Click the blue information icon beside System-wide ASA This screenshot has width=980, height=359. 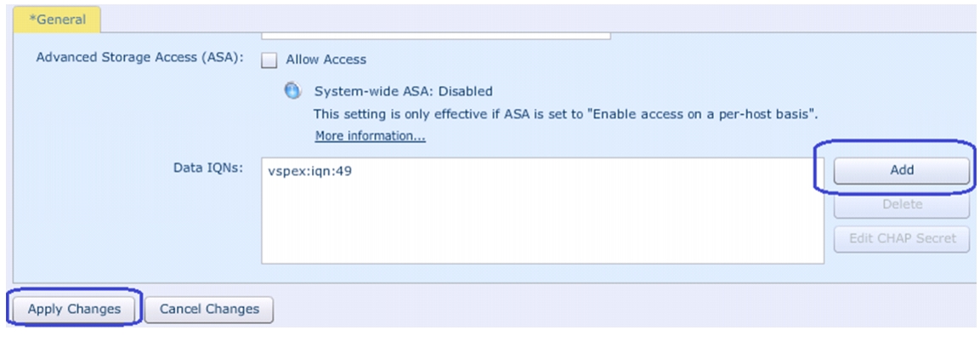[292, 91]
